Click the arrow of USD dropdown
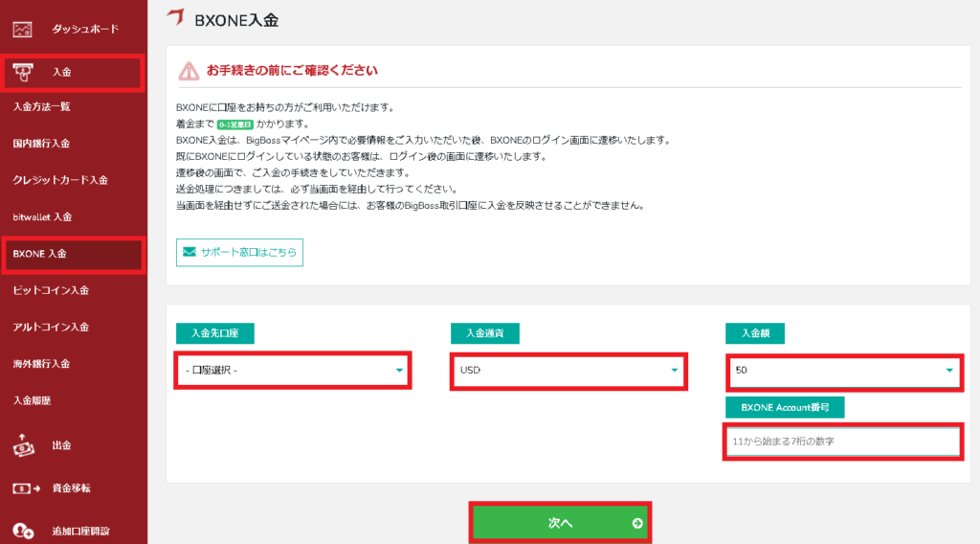Image resolution: width=980 pixels, height=544 pixels. pos(674,371)
